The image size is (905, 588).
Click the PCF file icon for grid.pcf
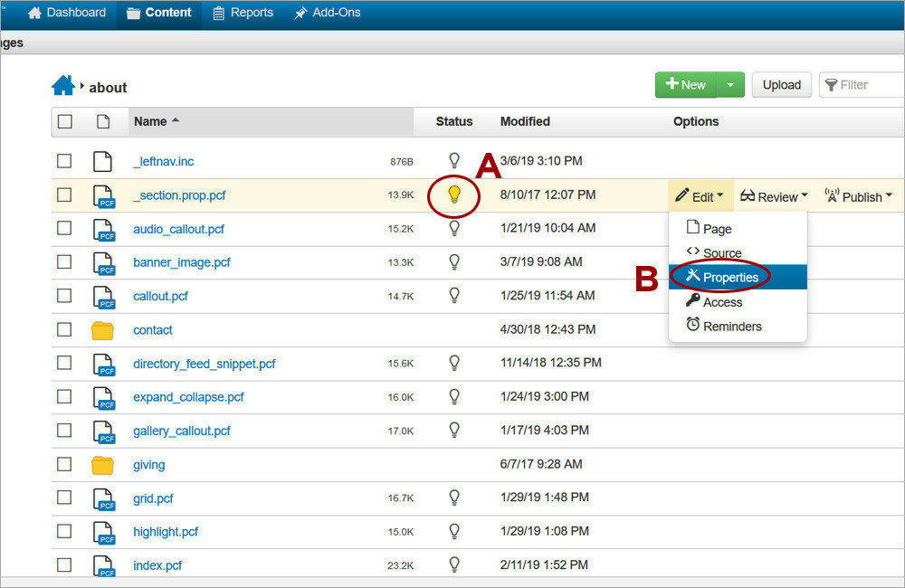[x=104, y=499]
